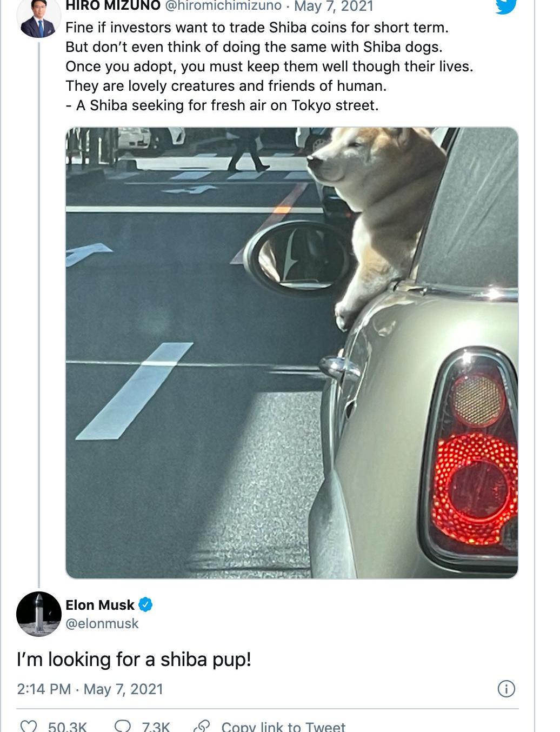The image size is (560, 732).
Task: Like the tweet with the heart icon
Action: click(28, 727)
